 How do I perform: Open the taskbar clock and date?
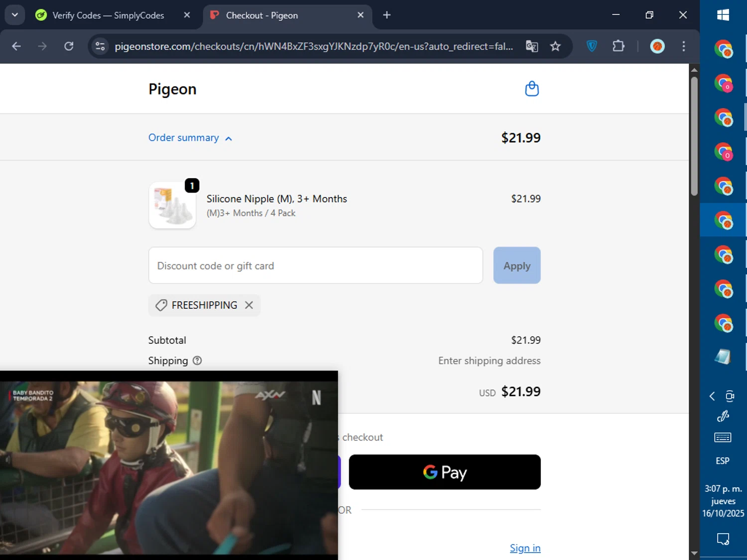click(x=723, y=501)
